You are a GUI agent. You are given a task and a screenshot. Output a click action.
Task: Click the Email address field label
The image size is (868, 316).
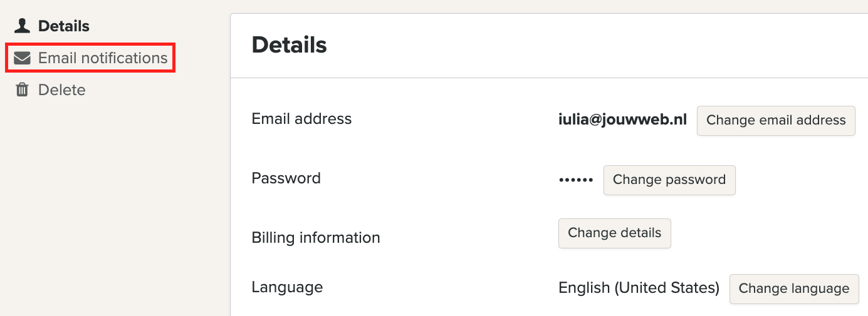(x=301, y=119)
